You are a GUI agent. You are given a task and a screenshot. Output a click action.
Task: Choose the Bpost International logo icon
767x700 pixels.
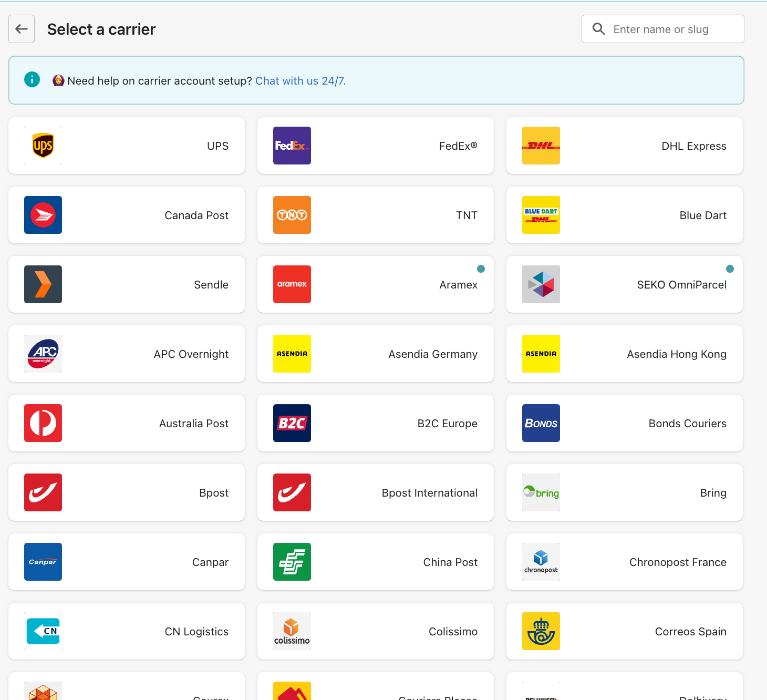pos(292,492)
